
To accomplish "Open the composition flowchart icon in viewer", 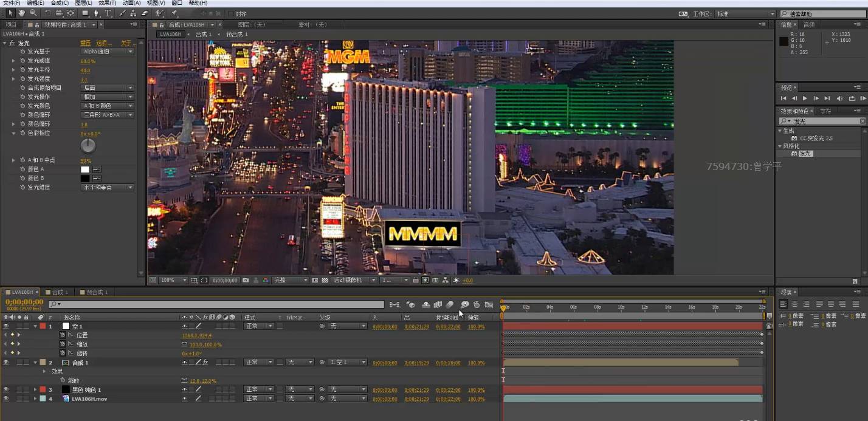I will pos(446,280).
